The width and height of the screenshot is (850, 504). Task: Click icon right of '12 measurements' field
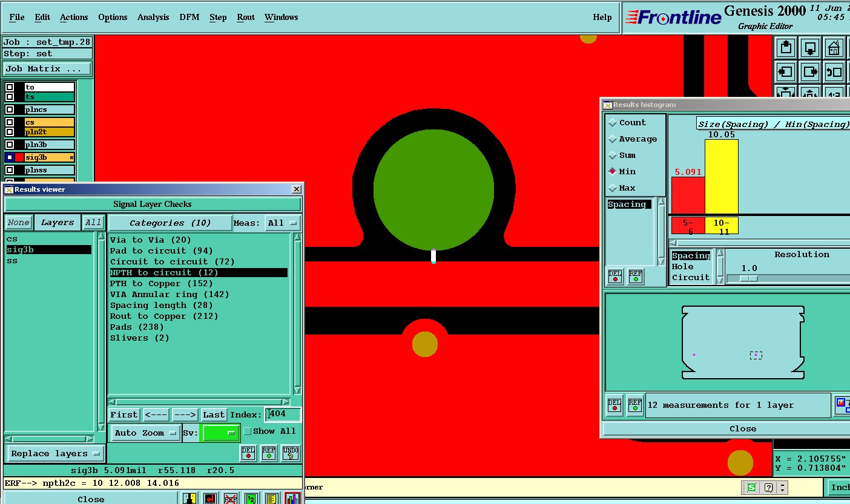pyautogui.click(x=842, y=405)
